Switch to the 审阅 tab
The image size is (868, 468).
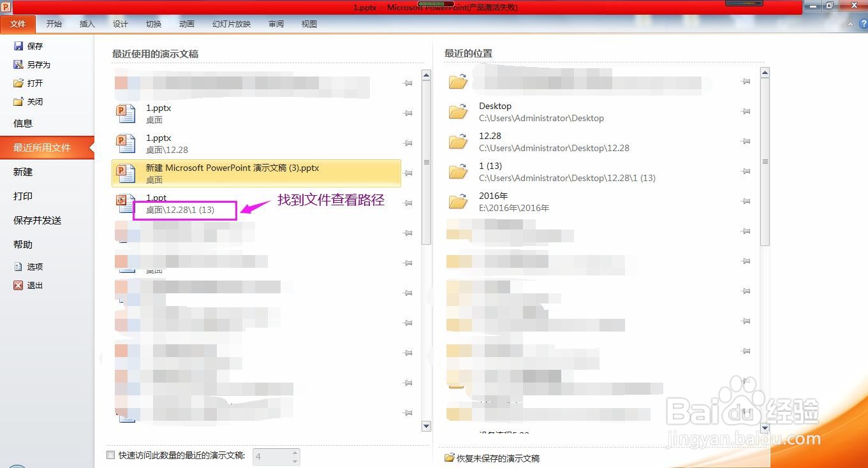click(276, 24)
